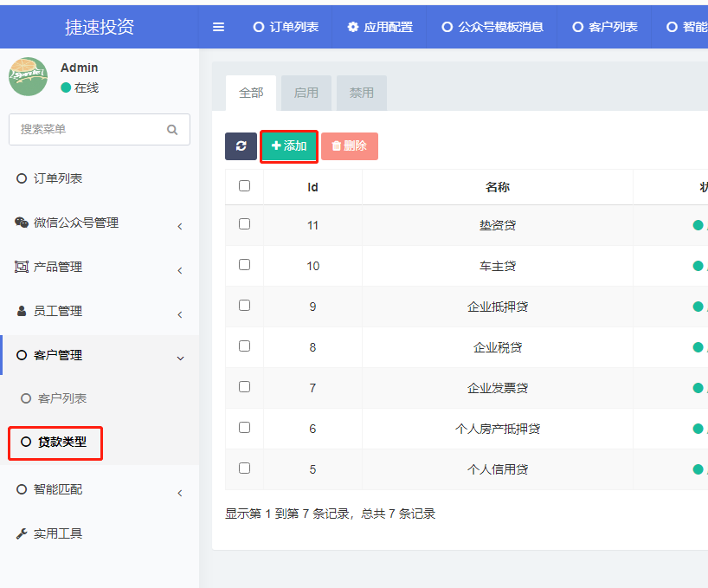Click the green status dot in row 车主贷

click(698, 266)
